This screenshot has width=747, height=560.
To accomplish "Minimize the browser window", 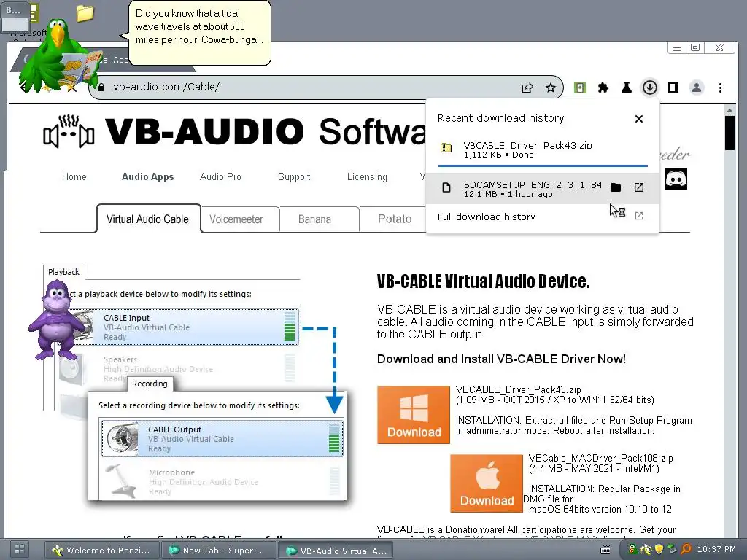I will [x=676, y=47].
